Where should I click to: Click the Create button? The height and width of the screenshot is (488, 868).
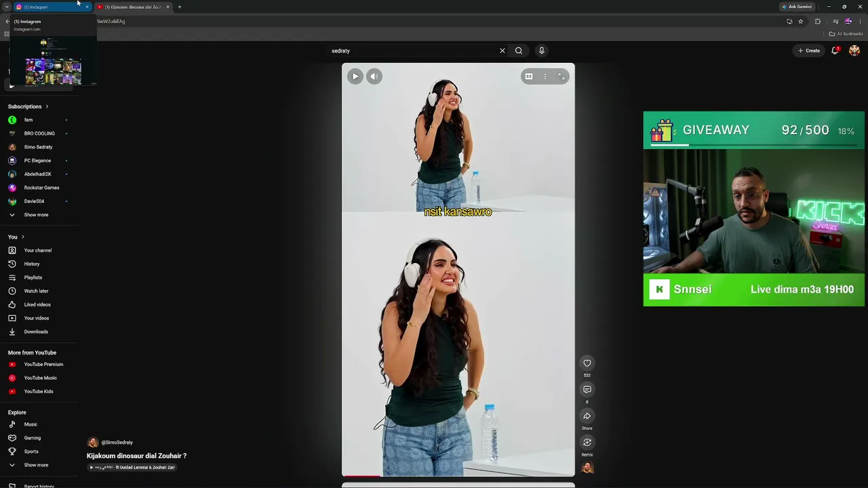coord(809,51)
